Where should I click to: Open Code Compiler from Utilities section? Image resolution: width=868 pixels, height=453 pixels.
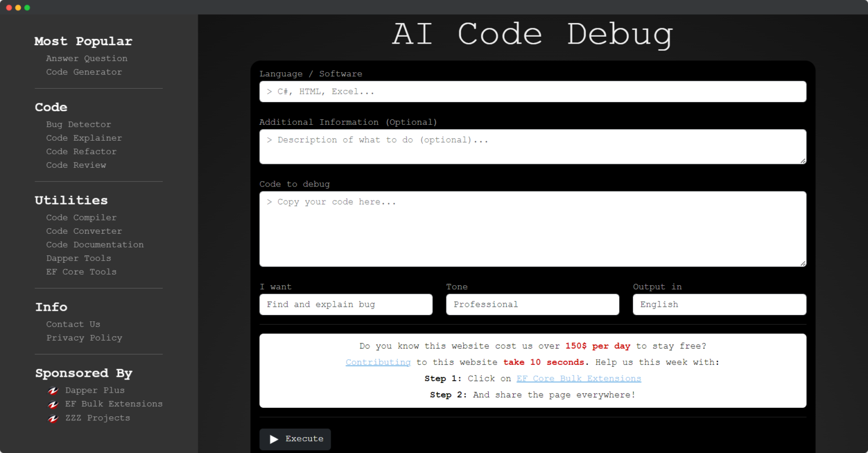click(81, 217)
